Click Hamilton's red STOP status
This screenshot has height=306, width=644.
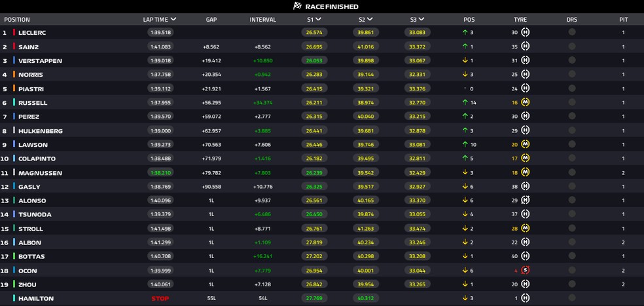click(x=160, y=298)
